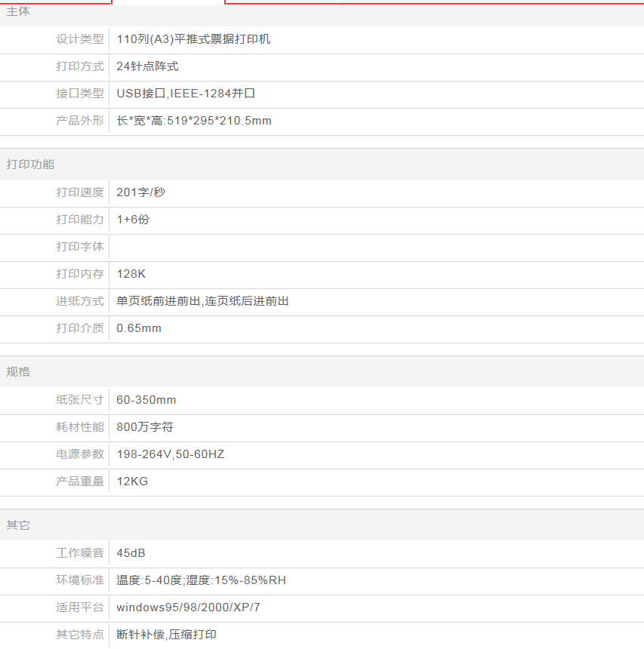Click the 电源参数 row label
Image resolution: width=644 pixels, height=649 pixels.
click(x=79, y=454)
